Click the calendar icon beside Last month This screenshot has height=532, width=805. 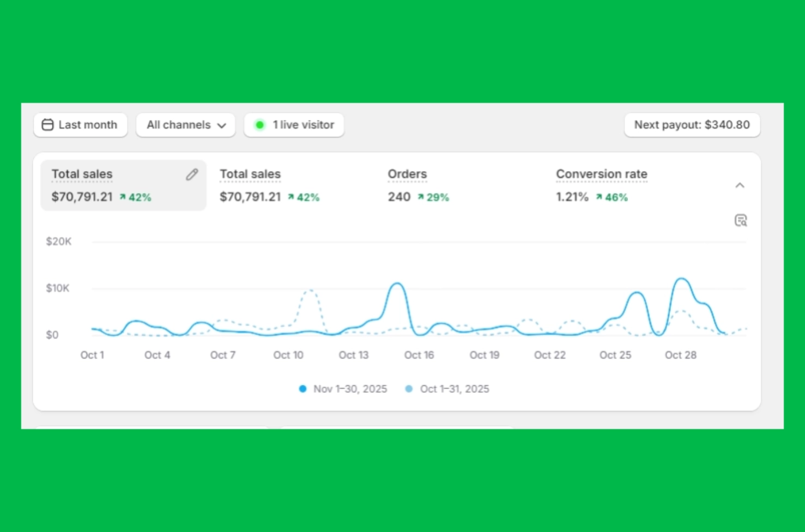pos(48,125)
